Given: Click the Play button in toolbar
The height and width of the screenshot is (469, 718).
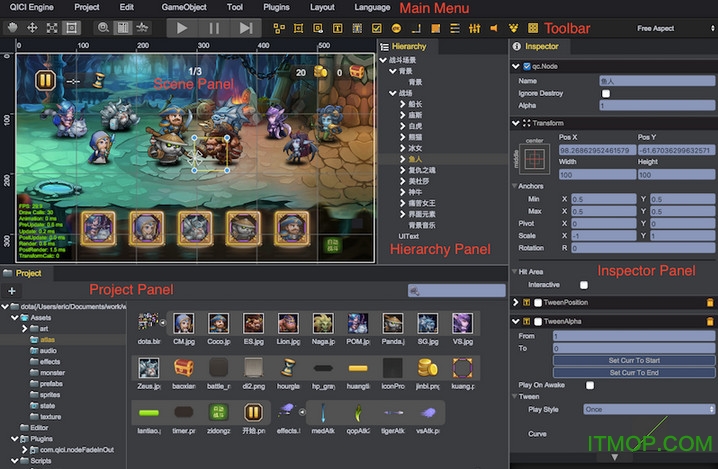Looking at the screenshot, I should pyautogui.click(x=181, y=28).
